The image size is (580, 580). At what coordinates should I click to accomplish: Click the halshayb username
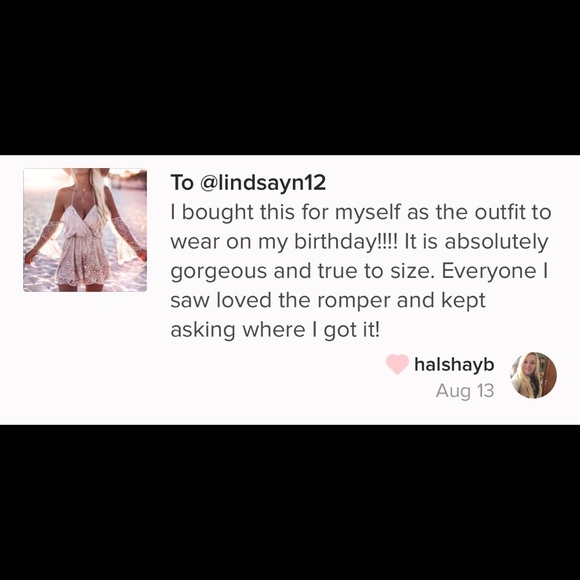[x=454, y=364]
